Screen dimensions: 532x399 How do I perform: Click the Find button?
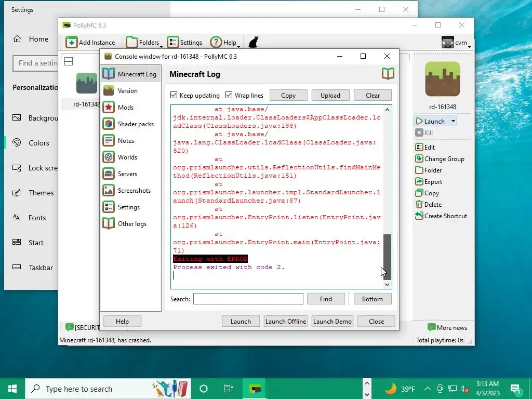coord(326,299)
